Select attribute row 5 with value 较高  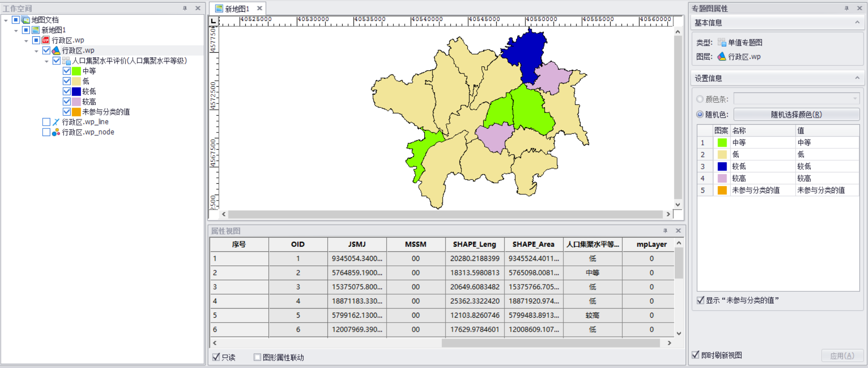click(442, 315)
